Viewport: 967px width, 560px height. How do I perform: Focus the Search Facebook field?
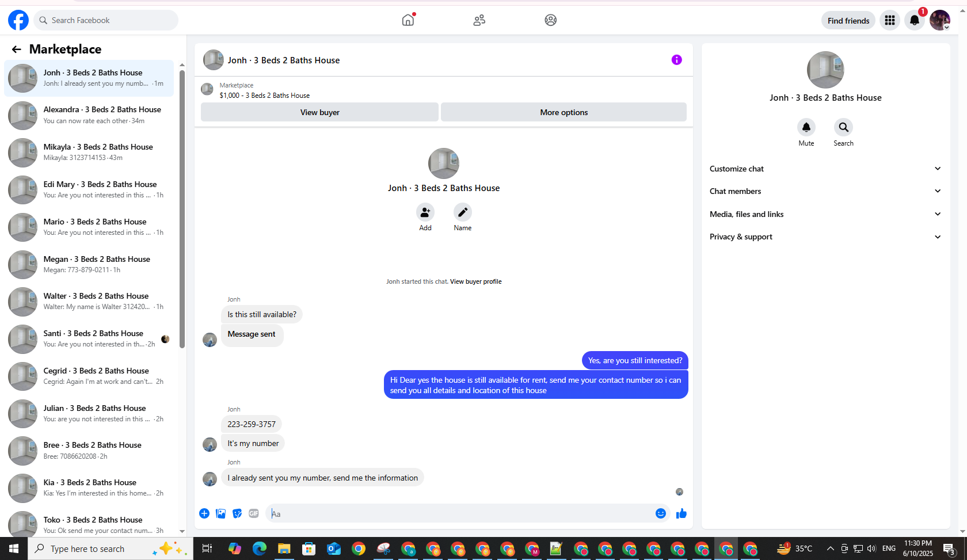[x=106, y=20]
